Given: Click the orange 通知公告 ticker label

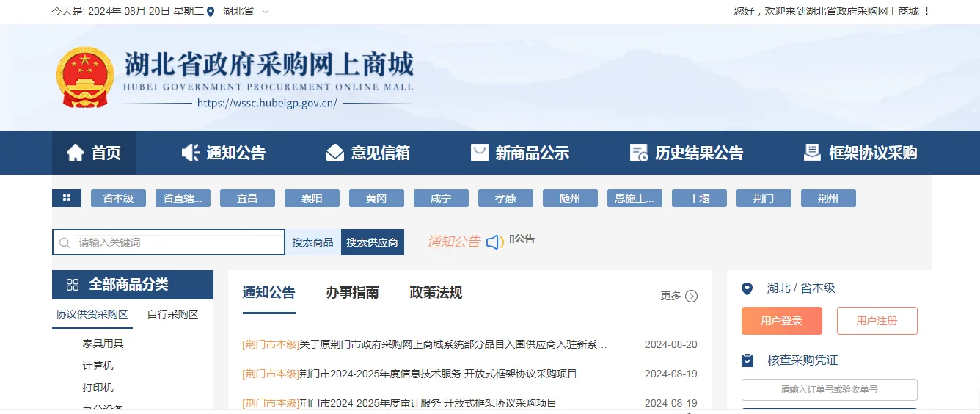Looking at the screenshot, I should click(x=454, y=241).
